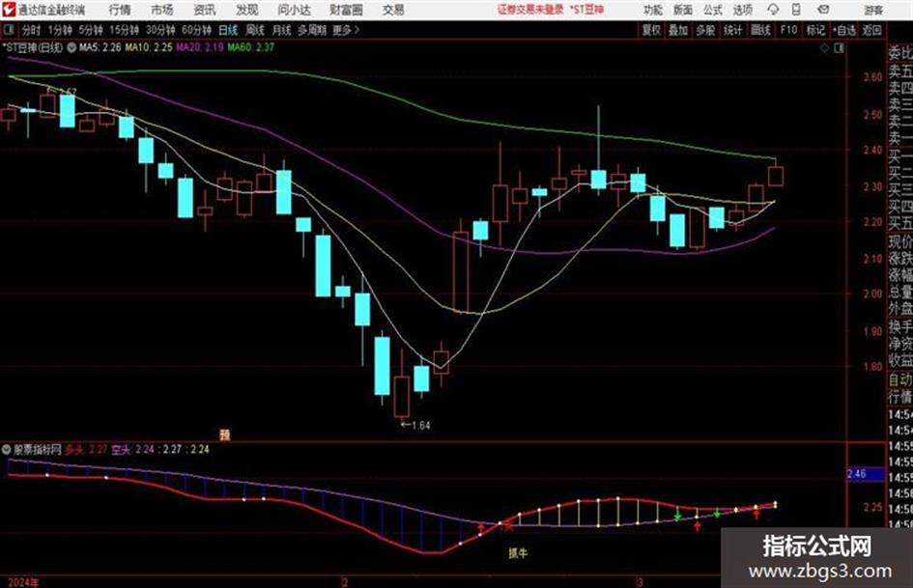The width and height of the screenshot is (913, 588).
Task: Switch to 5分钟 period tab
Action: tap(90, 30)
